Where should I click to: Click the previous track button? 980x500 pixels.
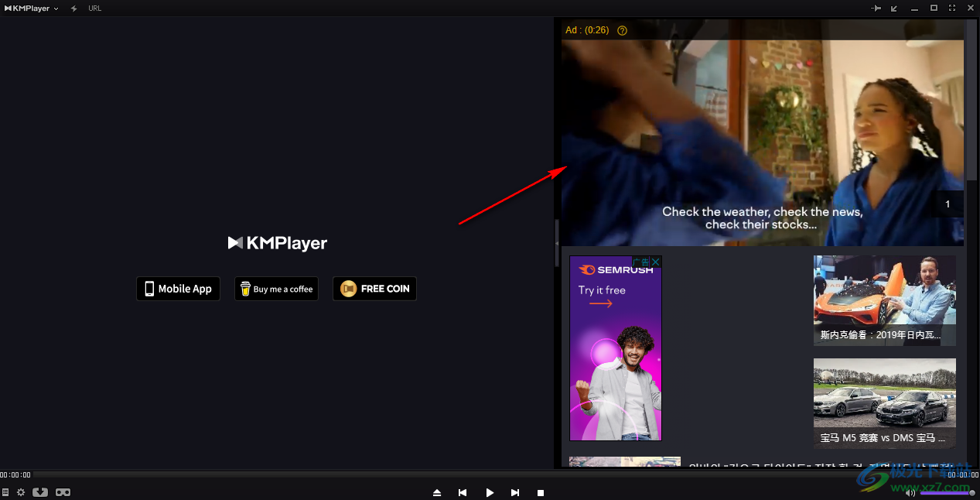(463, 492)
